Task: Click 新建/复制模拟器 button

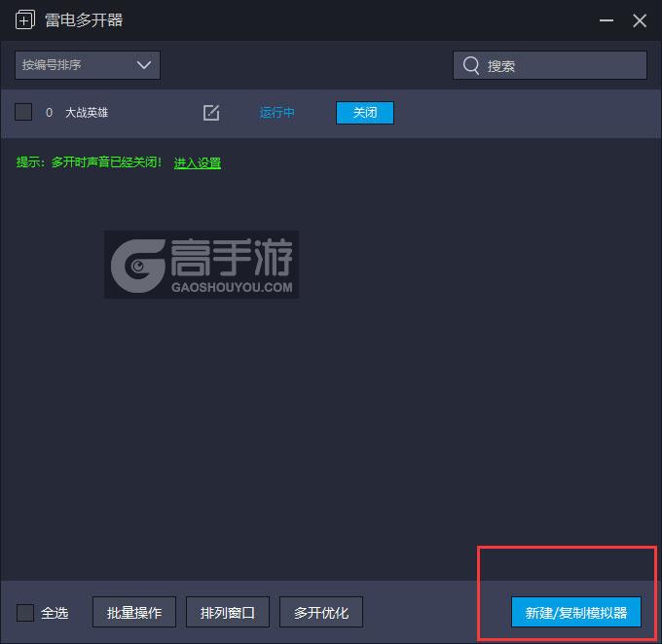Action: (x=576, y=612)
